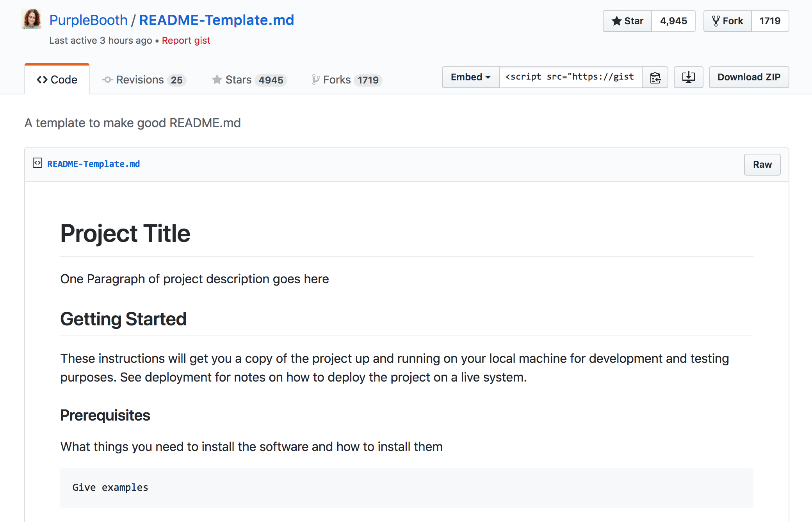Viewport: 812px width, 522px height.
Task: Download the gist as ZIP
Action: [749, 77]
